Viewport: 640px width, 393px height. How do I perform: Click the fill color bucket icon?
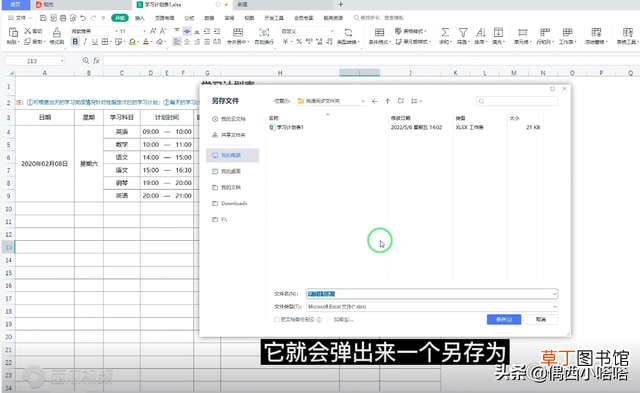tap(132, 42)
